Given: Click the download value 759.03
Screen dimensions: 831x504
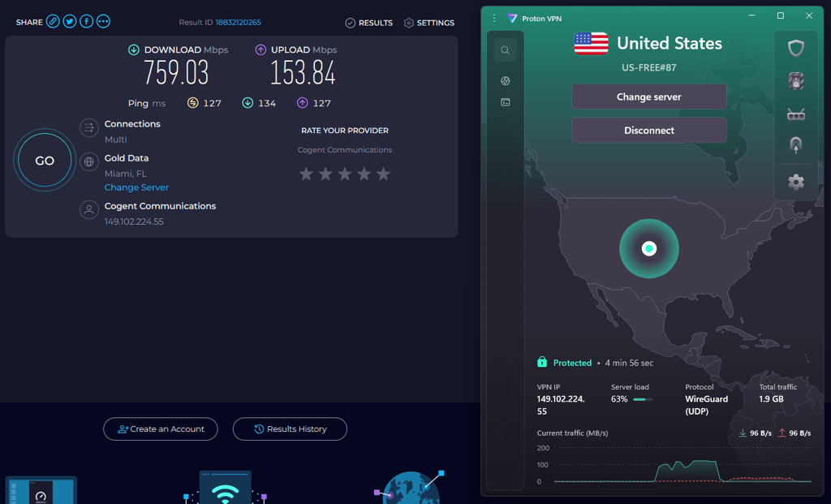Looking at the screenshot, I should [176, 72].
